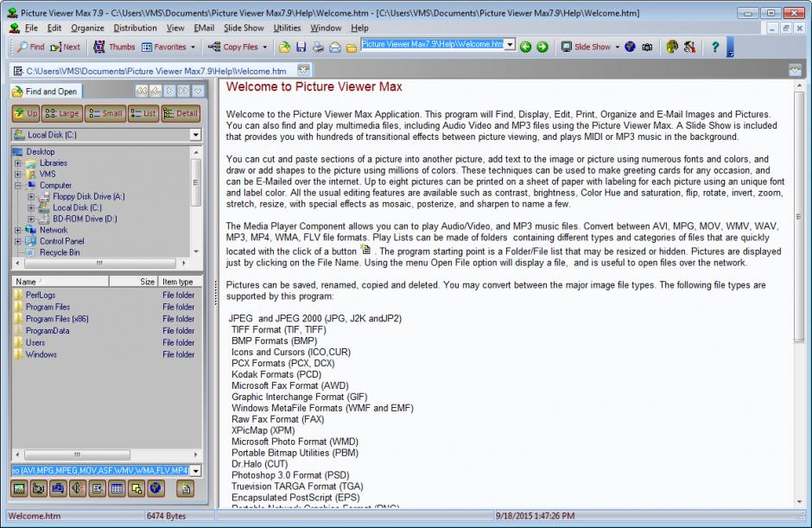Screen dimensions: 812x528
Task: Click the folder tree horizontal scrollbar
Action: pos(99,264)
